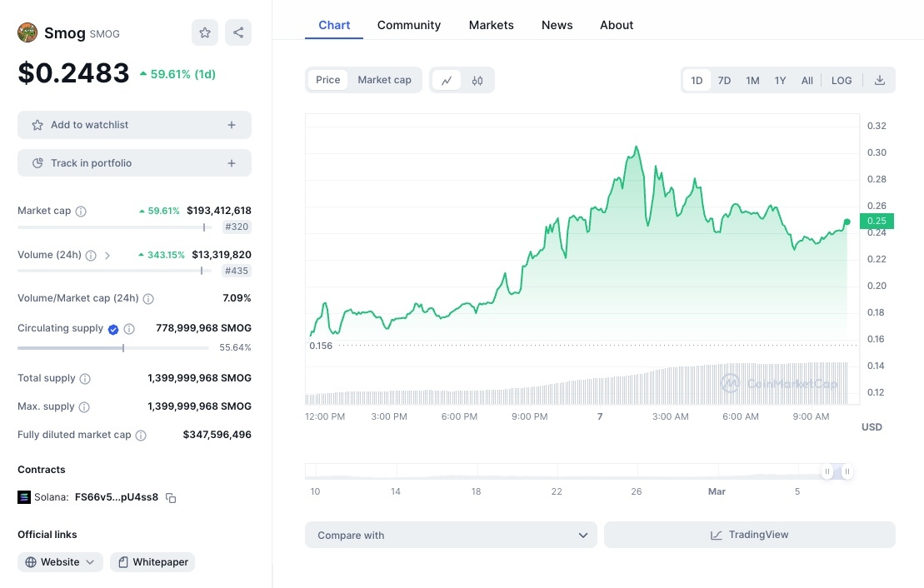Click the market cap value $193,412,618
This screenshot has height=588, width=924.
click(219, 211)
